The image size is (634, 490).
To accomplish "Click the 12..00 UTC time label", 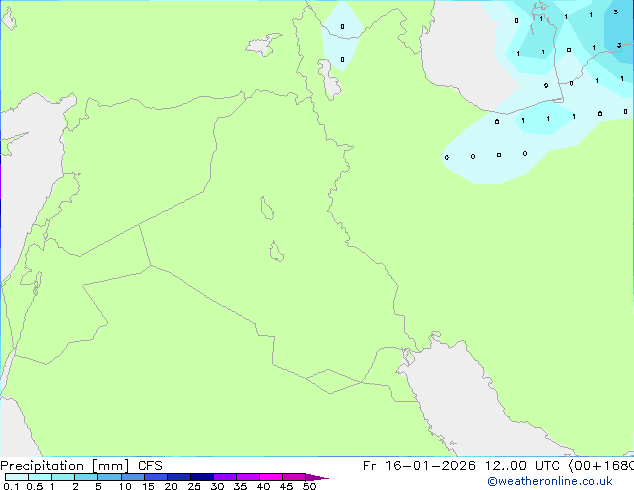I will click(x=522, y=466).
